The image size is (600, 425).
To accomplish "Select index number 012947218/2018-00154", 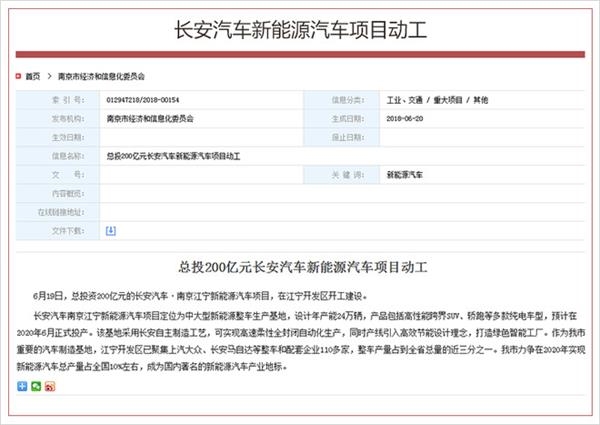I will click(x=143, y=100).
